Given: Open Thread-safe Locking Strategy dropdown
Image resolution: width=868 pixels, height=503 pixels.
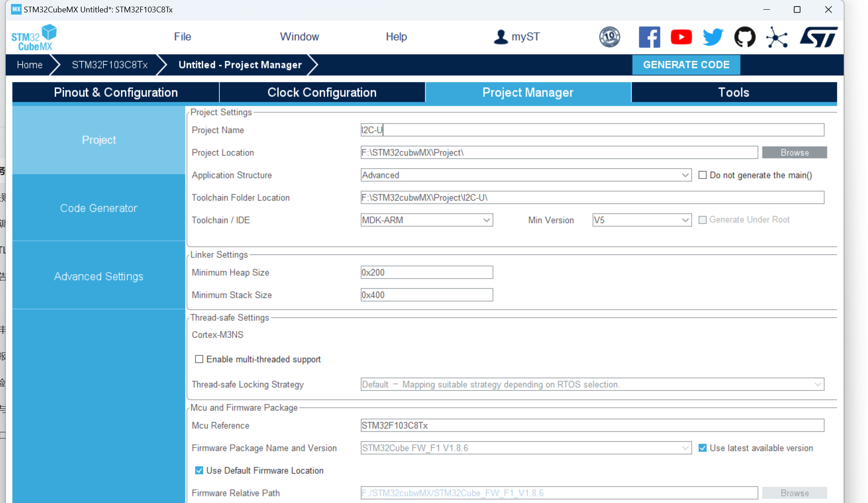Looking at the screenshot, I should [592, 385].
